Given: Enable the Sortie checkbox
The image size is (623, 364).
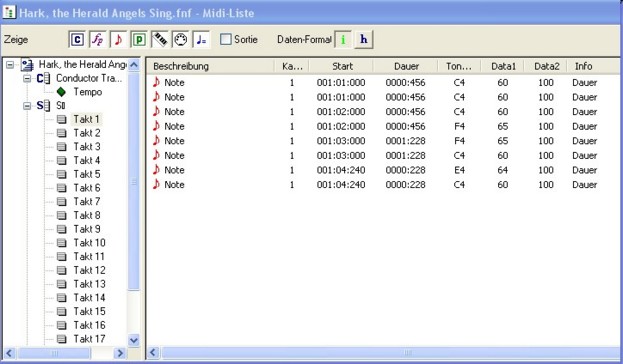Looking at the screenshot, I should (226, 39).
